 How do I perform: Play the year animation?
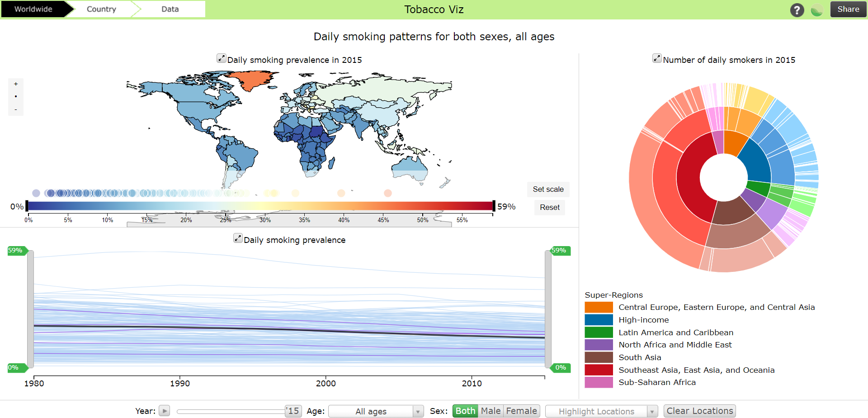tap(165, 411)
